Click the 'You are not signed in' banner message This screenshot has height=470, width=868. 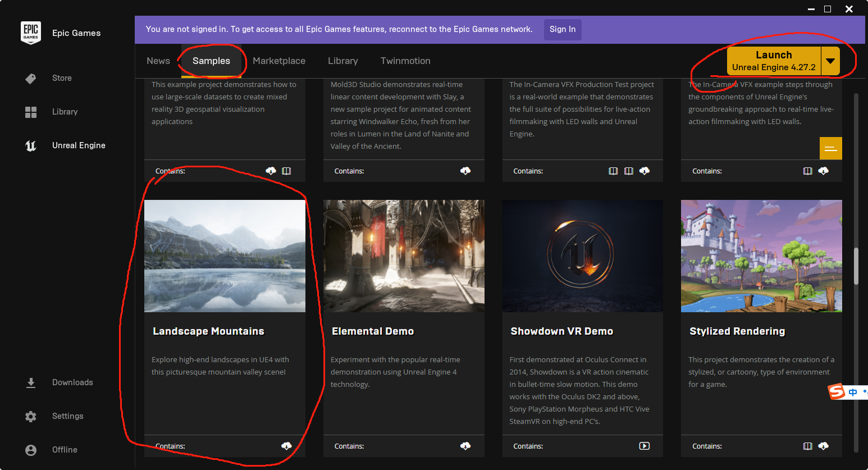click(x=339, y=29)
